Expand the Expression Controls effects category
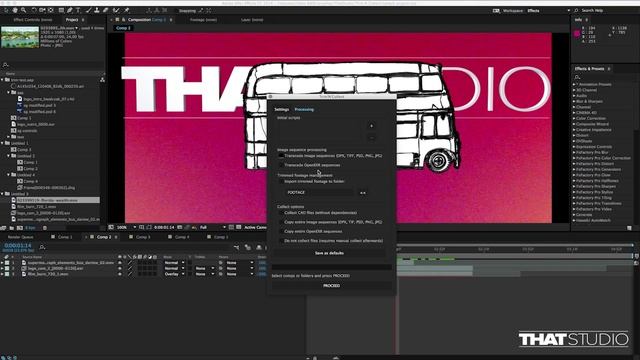 [574, 147]
